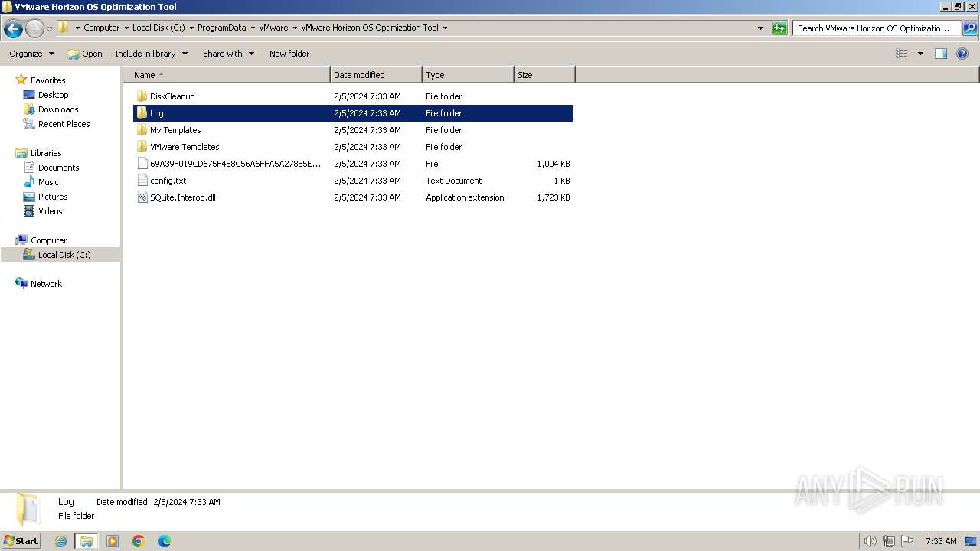This screenshot has height=551, width=980.
Task: Select the VMware Templates folder icon
Action: click(142, 147)
